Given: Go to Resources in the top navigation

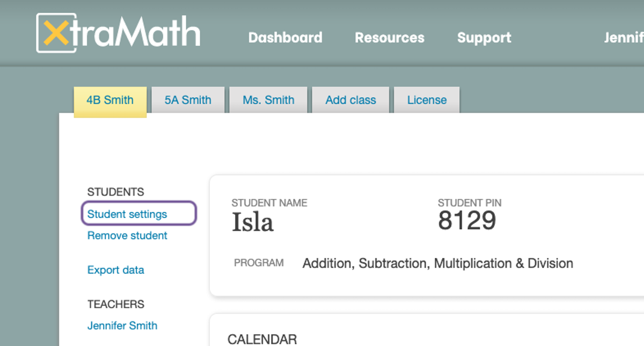Looking at the screenshot, I should point(389,38).
